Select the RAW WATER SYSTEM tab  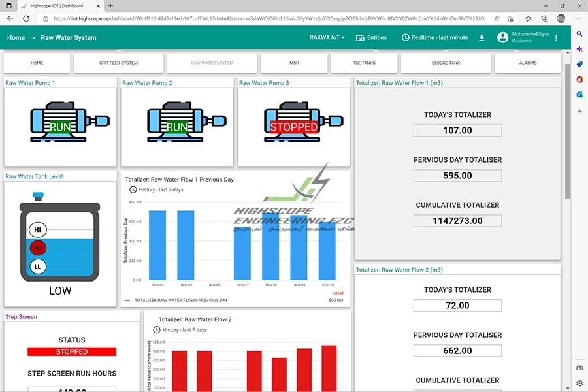tap(212, 63)
